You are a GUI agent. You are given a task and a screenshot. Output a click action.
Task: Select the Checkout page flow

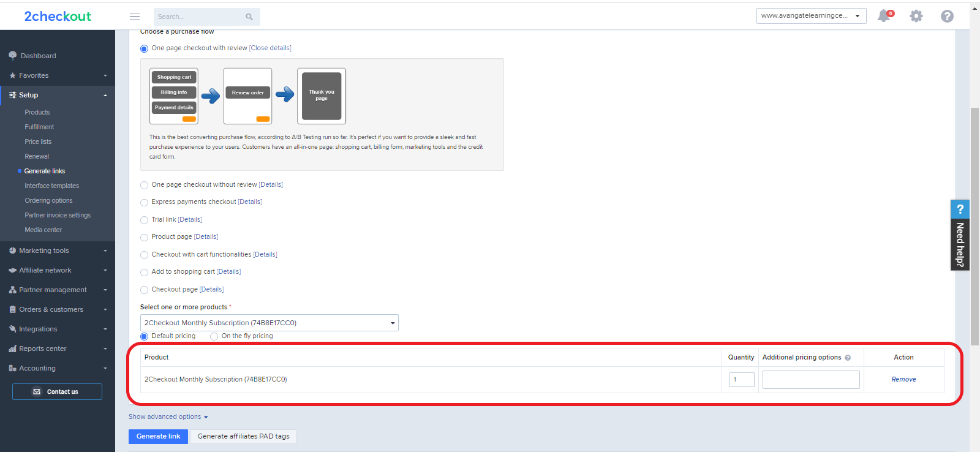pos(144,290)
